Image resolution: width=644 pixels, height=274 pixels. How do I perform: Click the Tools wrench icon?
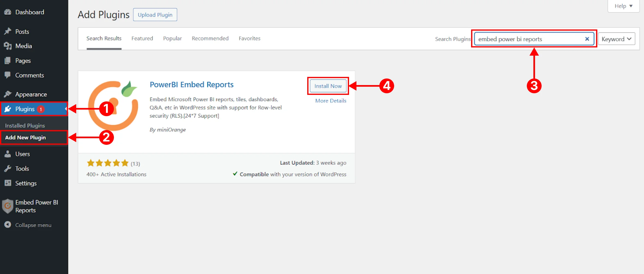(x=8, y=168)
